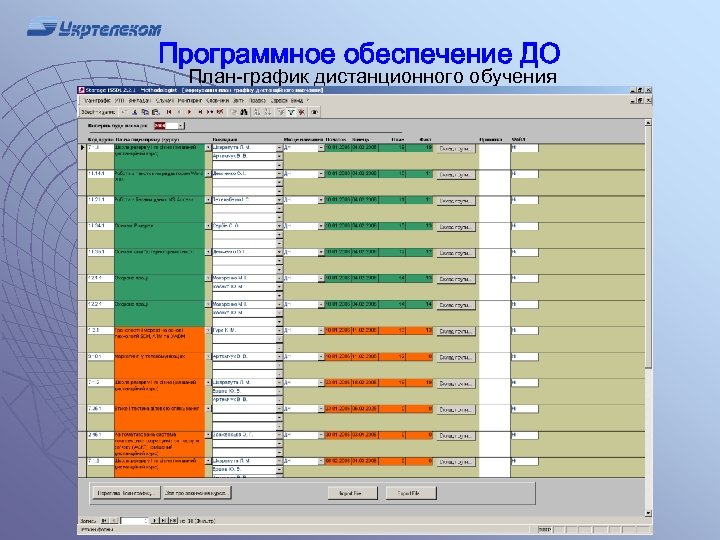Click the course code cell 11.34.1
The width and height of the screenshot is (720, 540).
100,226
